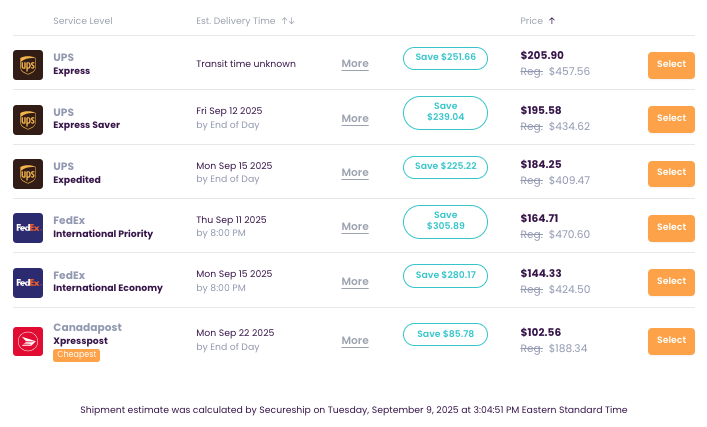Screen dimensions: 707x427
Task: Click the UPS Express carrier logo
Action: [27, 66]
